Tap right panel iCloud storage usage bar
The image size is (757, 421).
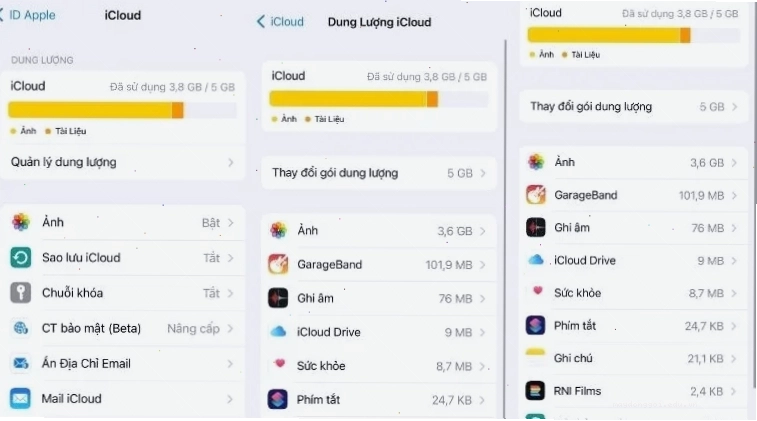(633, 35)
